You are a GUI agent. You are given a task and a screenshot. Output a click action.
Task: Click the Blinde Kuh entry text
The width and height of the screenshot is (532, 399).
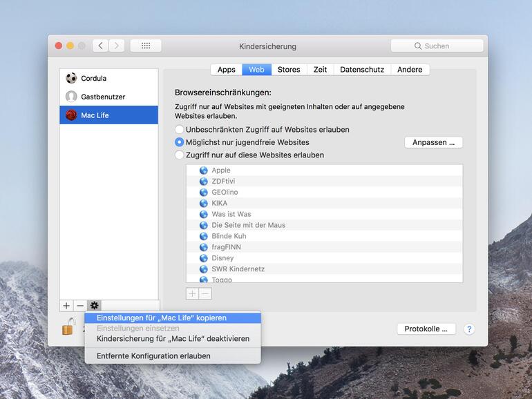click(229, 236)
